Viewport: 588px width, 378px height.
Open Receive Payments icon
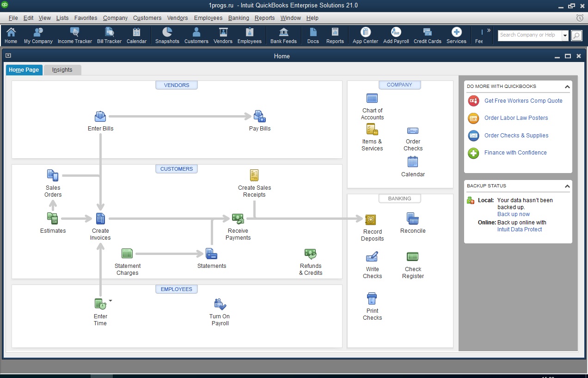(x=238, y=218)
